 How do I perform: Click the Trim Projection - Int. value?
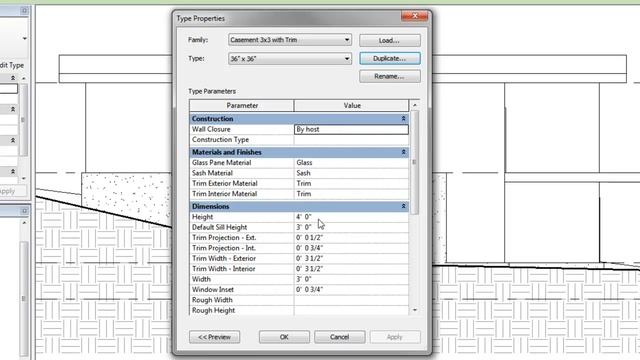point(351,248)
